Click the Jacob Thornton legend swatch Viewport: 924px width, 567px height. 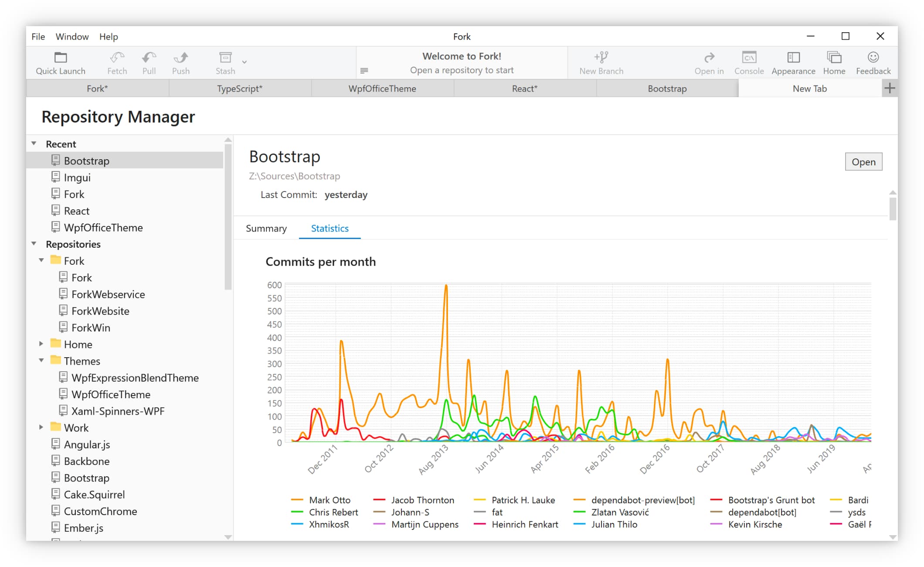(380, 500)
